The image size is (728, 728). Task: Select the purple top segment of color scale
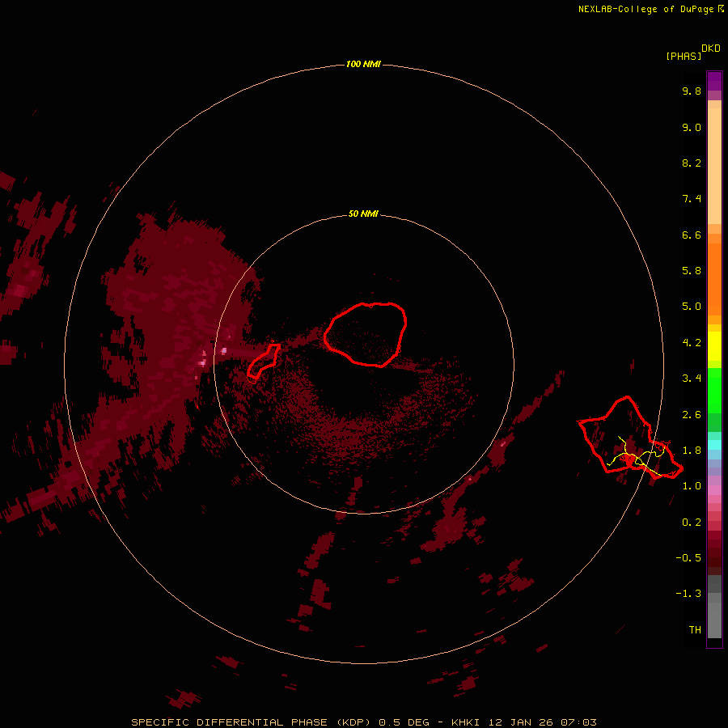[x=714, y=81]
